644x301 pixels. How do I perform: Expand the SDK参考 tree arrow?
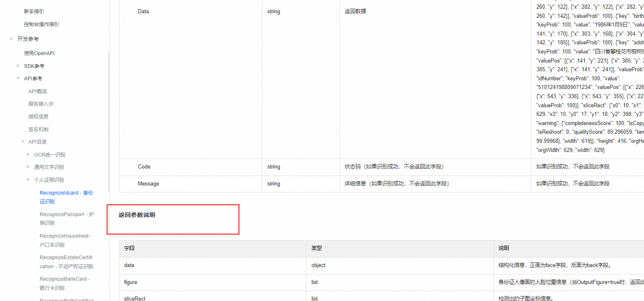[18, 66]
